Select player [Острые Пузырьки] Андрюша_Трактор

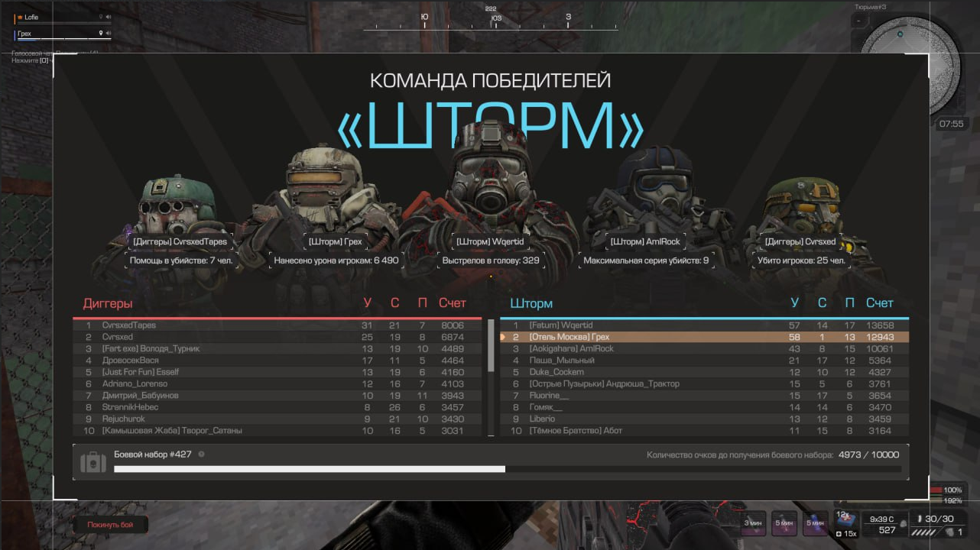point(705,384)
